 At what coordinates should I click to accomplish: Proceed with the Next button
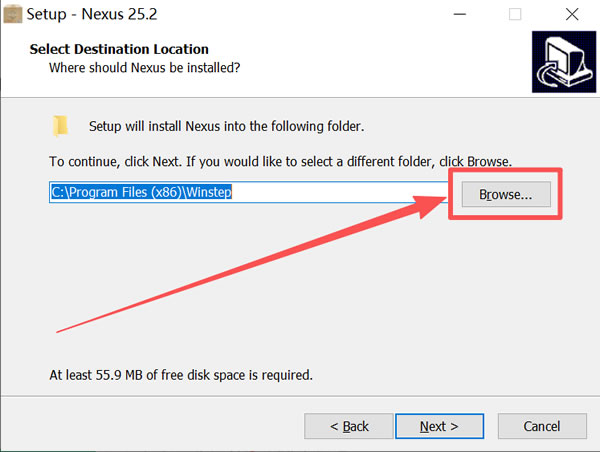click(439, 426)
